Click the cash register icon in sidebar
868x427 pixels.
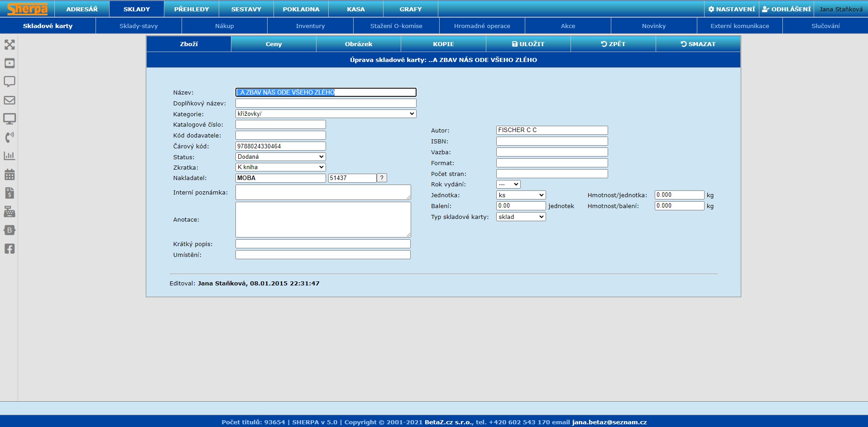pos(10,212)
